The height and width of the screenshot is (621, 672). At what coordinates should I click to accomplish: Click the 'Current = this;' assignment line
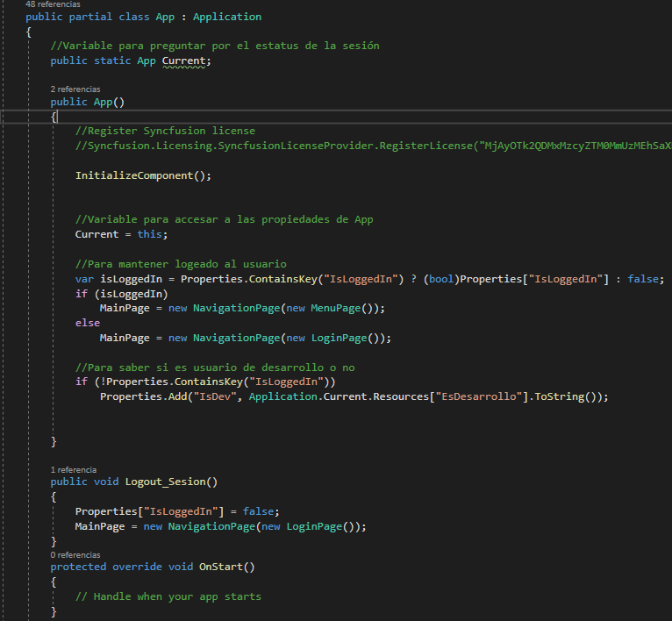pyautogui.click(x=121, y=234)
